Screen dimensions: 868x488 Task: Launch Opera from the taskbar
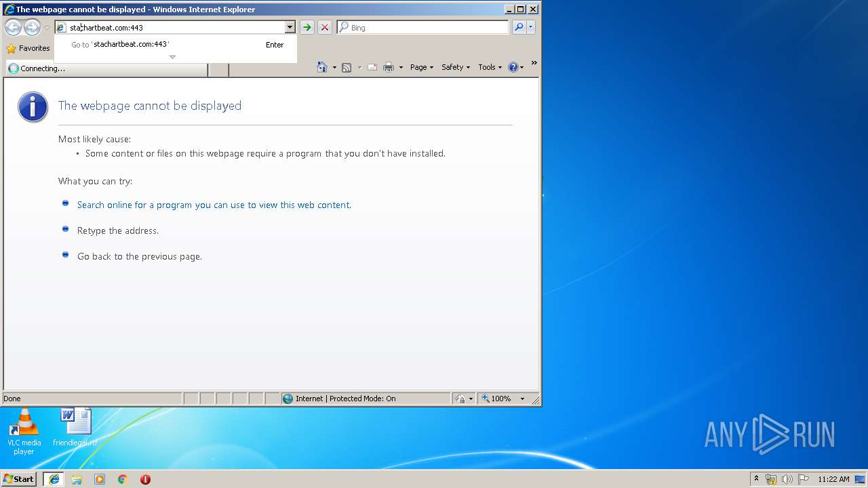[145, 479]
